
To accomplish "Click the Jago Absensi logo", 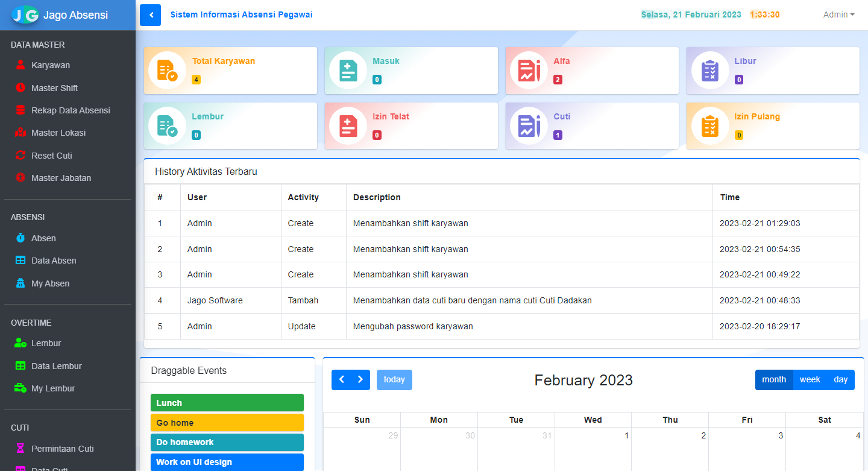I will pos(25,15).
